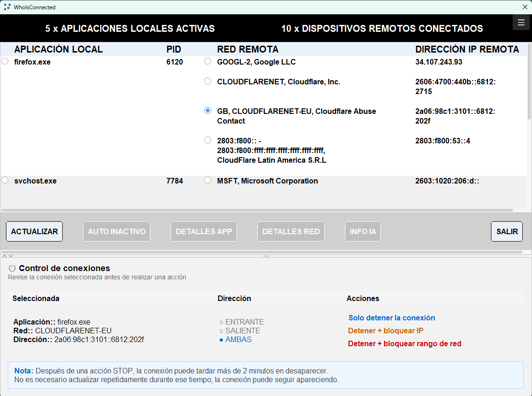Click the Dirección:: 2a06:98c1:3101::6812:202f detail line
Screen dimensions: 532x396
(x=79, y=339)
